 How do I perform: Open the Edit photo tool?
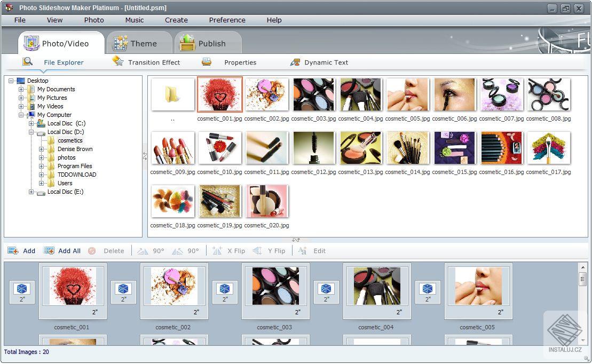tap(312, 250)
